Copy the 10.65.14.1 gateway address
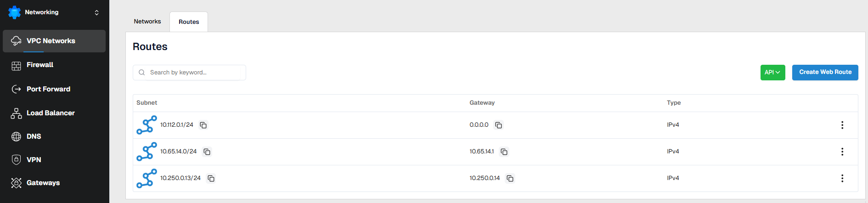 (x=504, y=152)
